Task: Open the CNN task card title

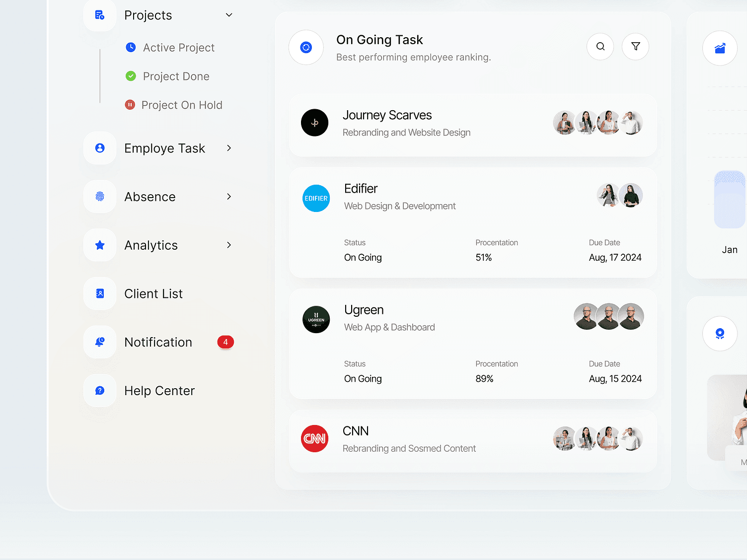Action: click(356, 431)
